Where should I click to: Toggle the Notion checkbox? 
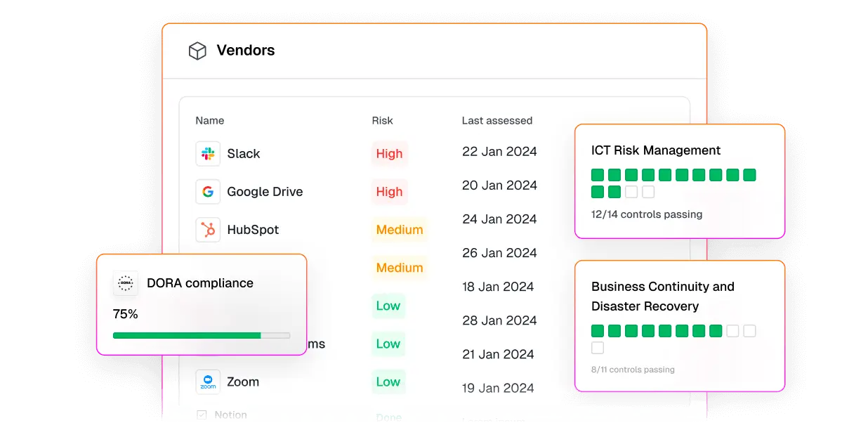tap(202, 415)
